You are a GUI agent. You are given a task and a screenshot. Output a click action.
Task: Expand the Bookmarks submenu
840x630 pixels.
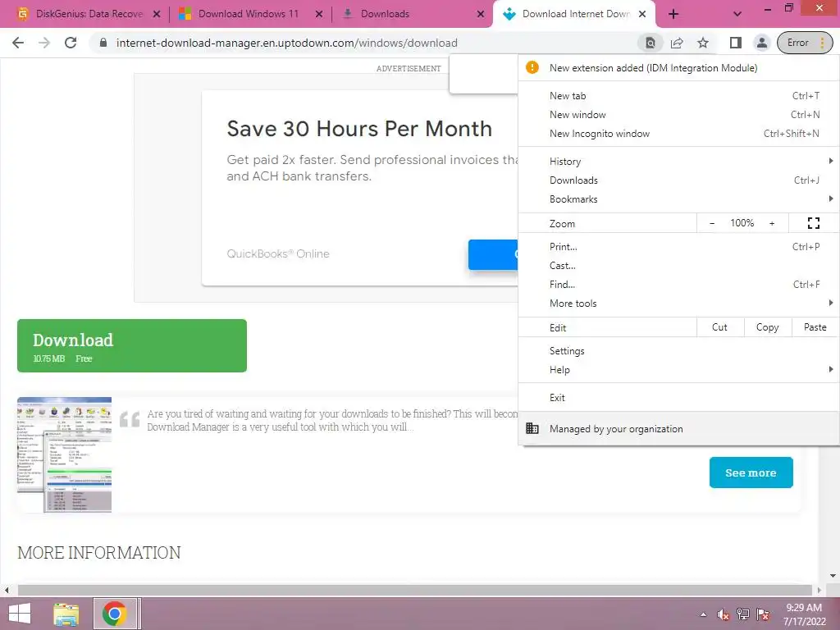click(x=678, y=199)
